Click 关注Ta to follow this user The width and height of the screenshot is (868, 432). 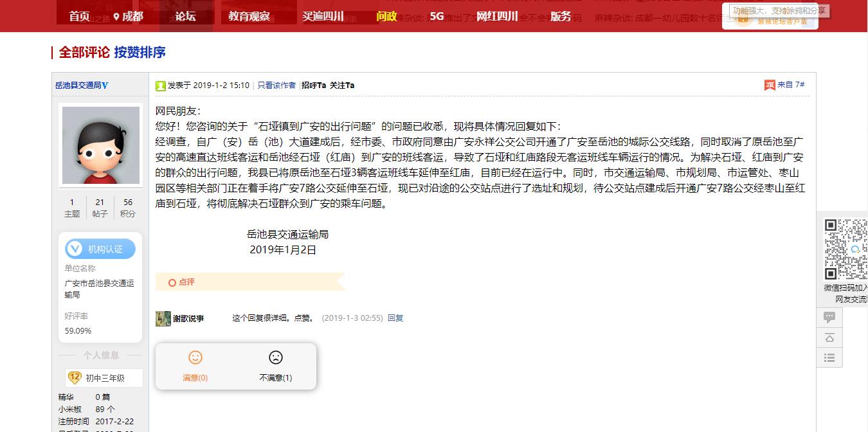click(342, 85)
